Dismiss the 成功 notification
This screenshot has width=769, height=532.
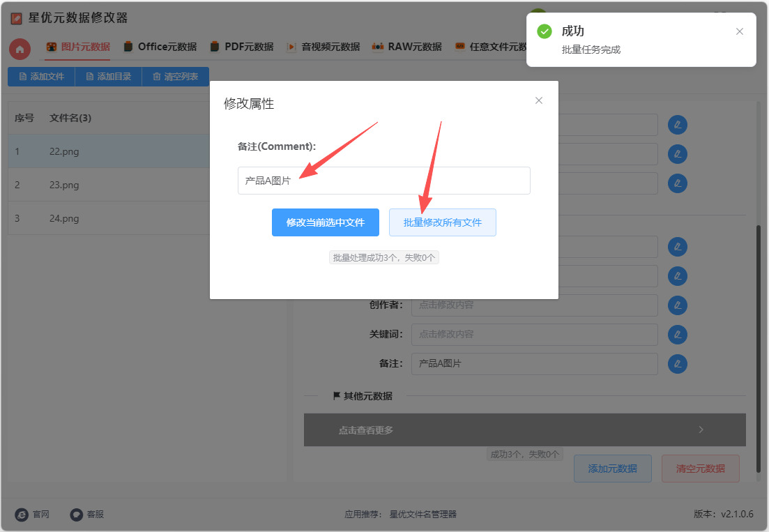(740, 31)
